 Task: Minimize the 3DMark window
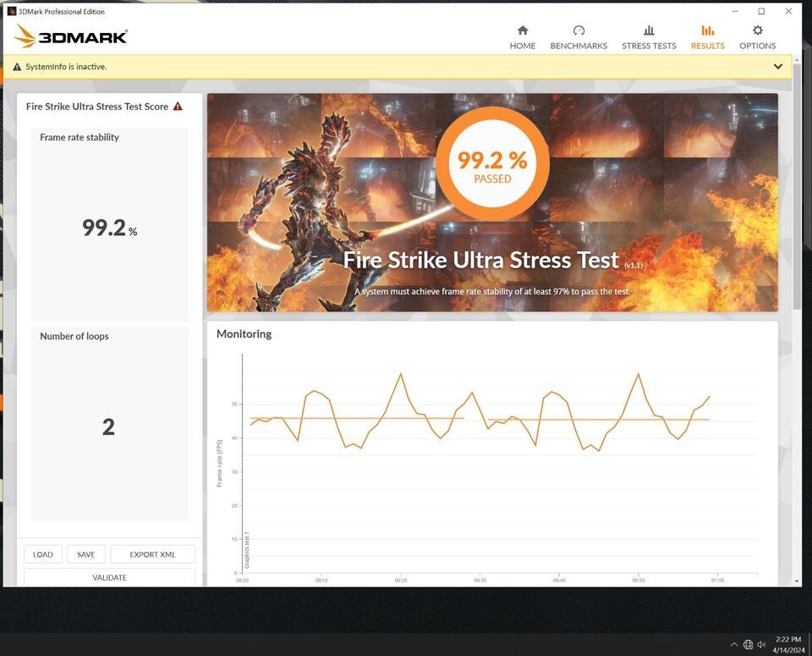(735, 11)
